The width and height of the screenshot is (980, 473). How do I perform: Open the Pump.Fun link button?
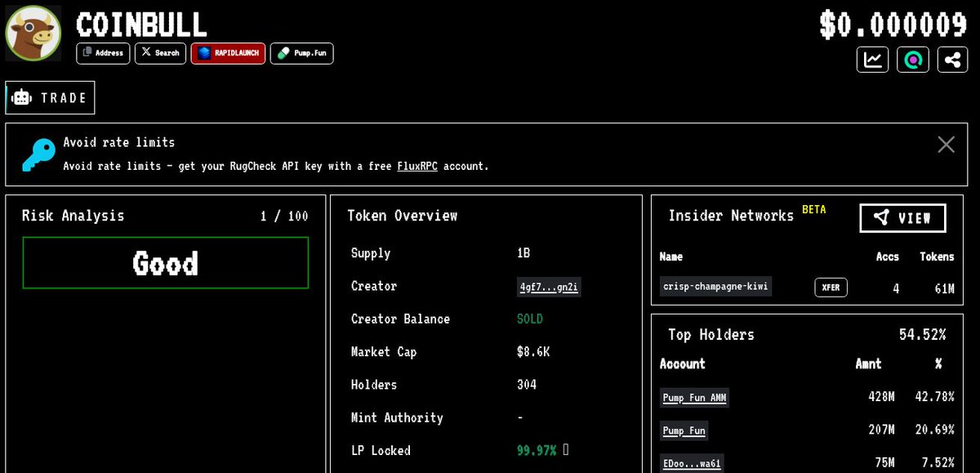pos(301,53)
